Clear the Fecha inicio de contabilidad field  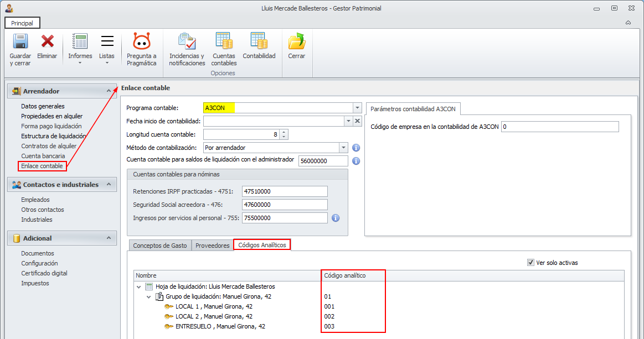click(x=357, y=121)
